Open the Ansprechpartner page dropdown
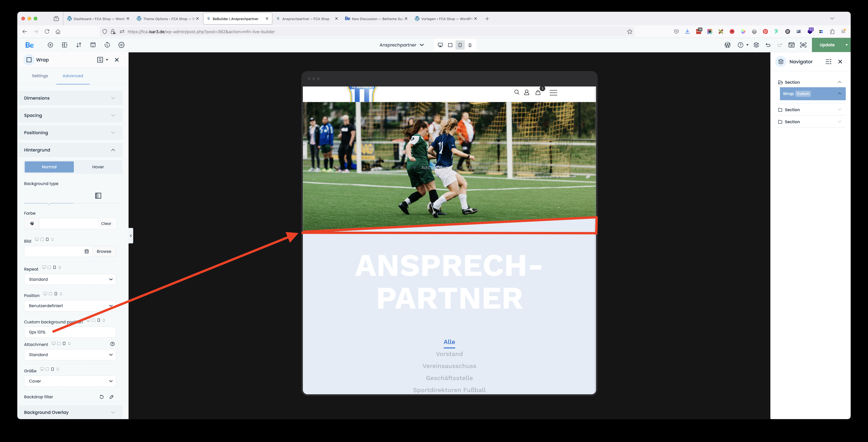The image size is (868, 442). (402, 45)
